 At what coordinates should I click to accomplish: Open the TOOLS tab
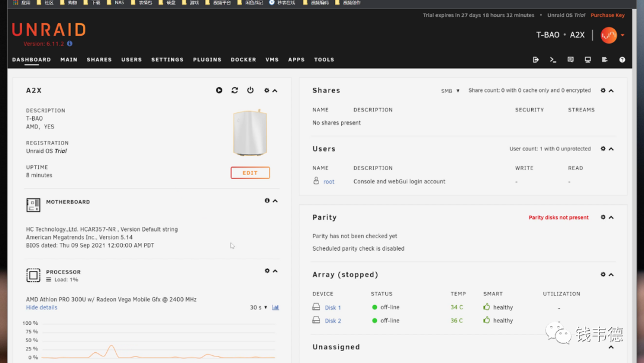(324, 60)
